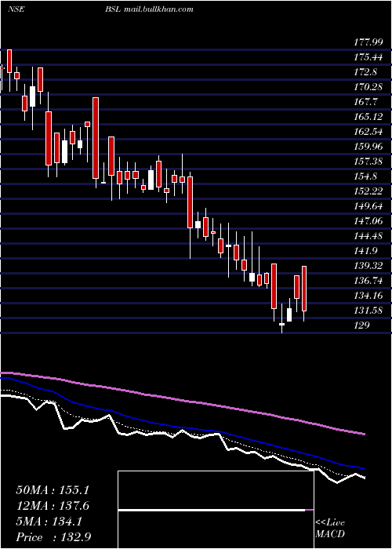Click the last red candlestick on the chart
The image size is (392, 549).
pyautogui.click(x=304, y=289)
